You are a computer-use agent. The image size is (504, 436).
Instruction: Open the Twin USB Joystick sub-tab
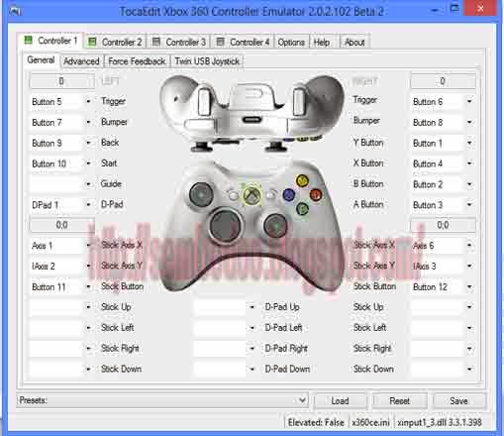point(207,61)
